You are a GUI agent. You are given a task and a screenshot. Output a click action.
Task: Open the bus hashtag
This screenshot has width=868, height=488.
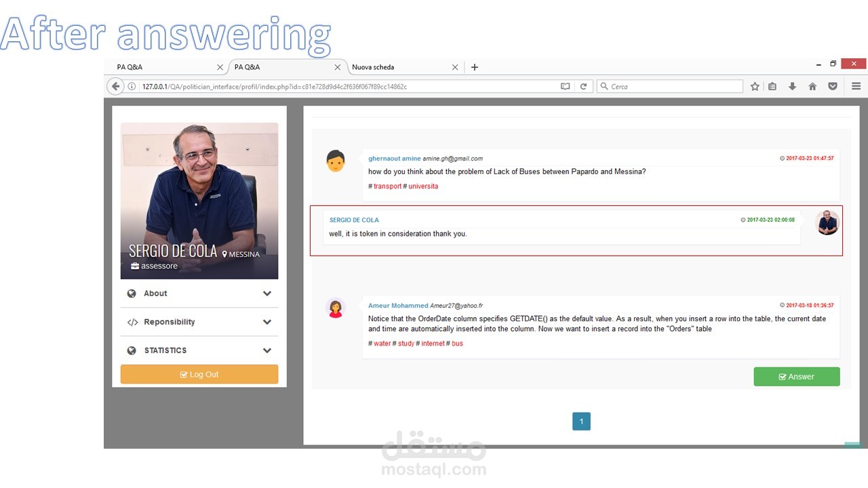pyautogui.click(x=458, y=344)
